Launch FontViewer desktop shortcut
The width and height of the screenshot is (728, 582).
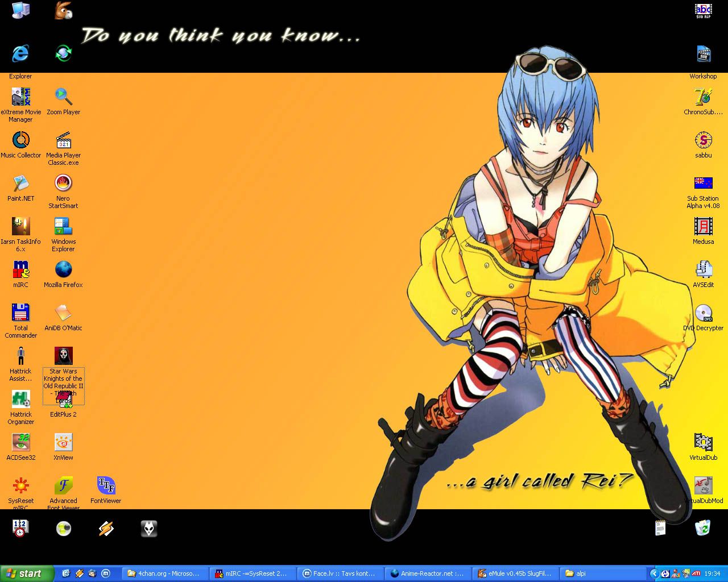106,485
